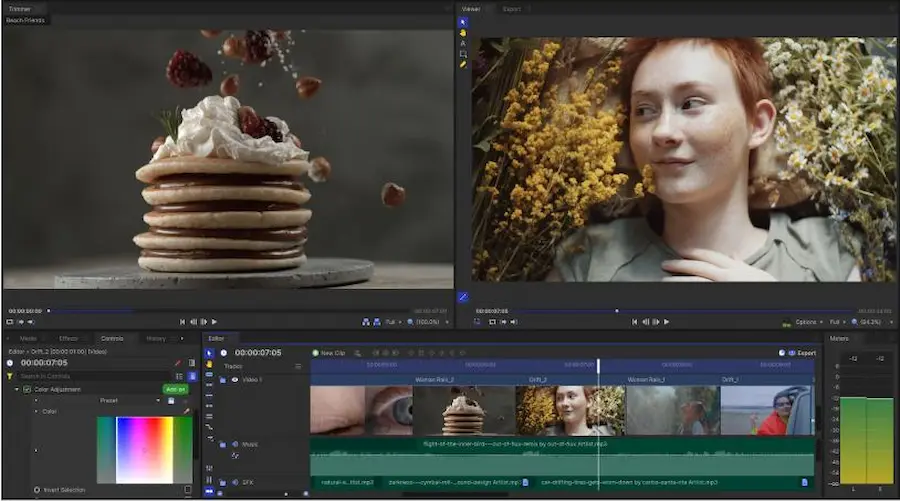Step forward one frame in the Viewer

655,322
